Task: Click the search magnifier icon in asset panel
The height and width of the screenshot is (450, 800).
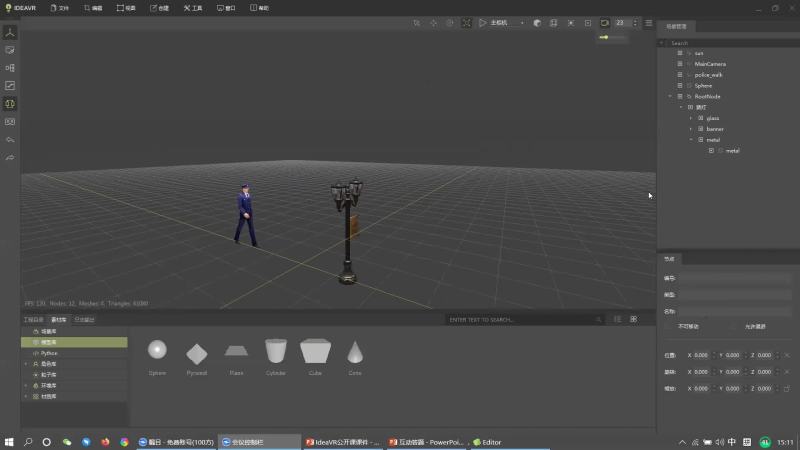Action: coord(598,319)
